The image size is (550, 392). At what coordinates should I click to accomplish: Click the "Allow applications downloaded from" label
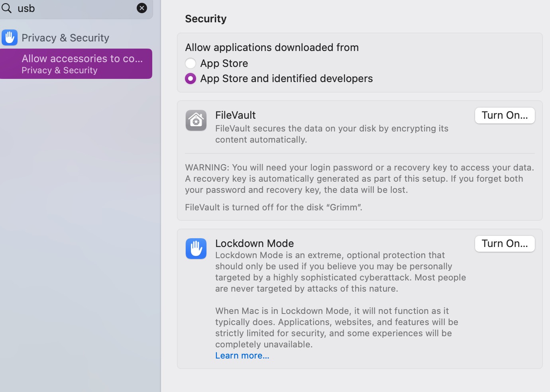coord(272,47)
